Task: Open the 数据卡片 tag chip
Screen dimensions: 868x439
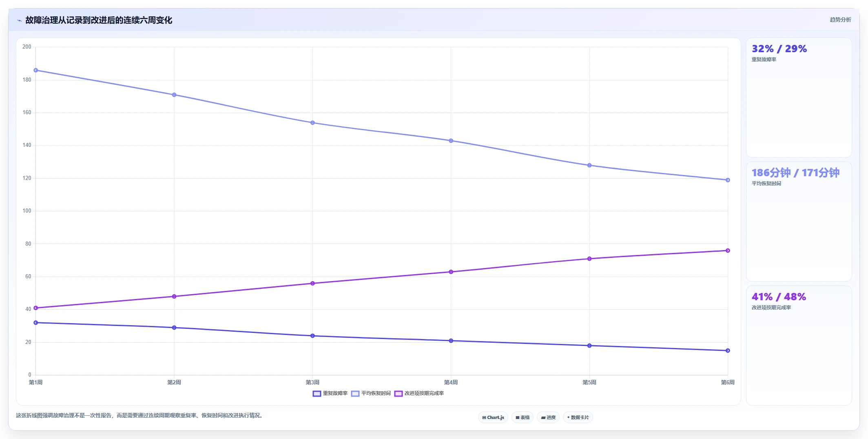Action: (578, 417)
